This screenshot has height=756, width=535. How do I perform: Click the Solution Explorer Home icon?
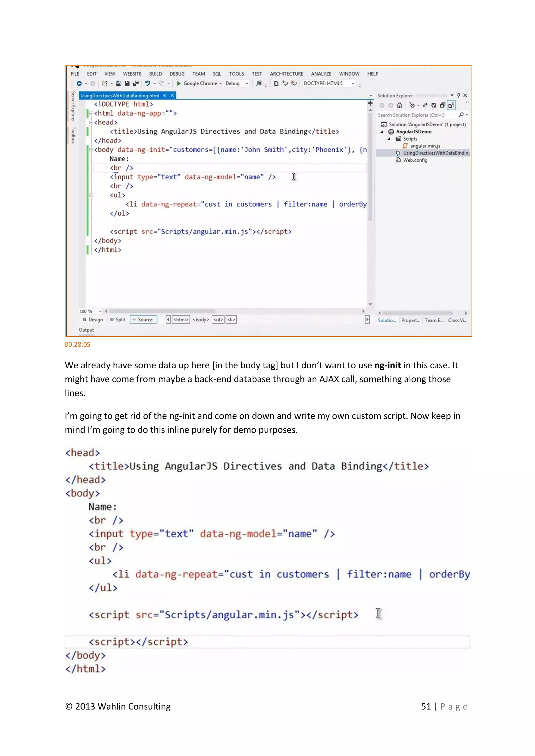[x=399, y=105]
